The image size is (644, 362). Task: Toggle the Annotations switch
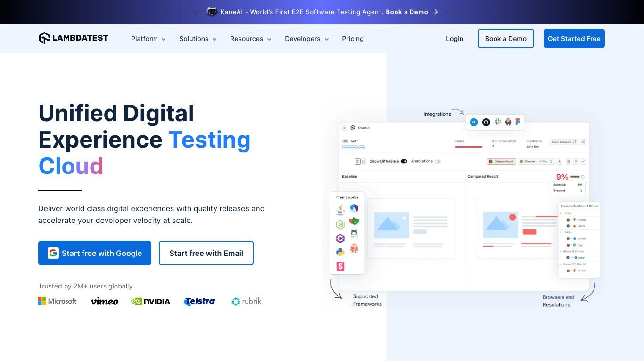(x=438, y=161)
